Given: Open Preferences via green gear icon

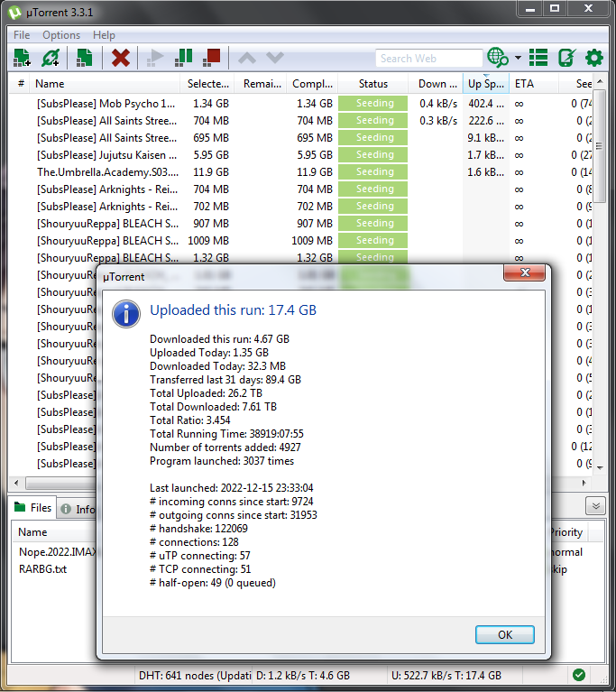Looking at the screenshot, I should coord(594,58).
